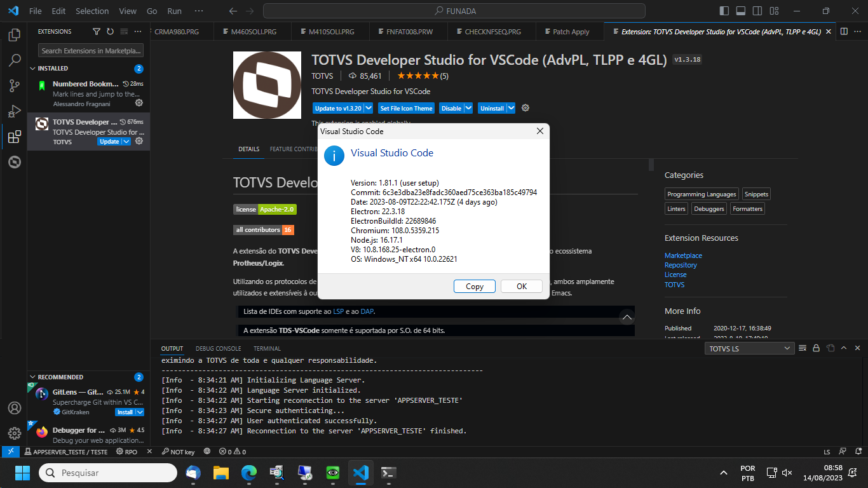Screen dimensions: 868x488
Task: Click the errors and warnings indicator
Action: [230, 451]
